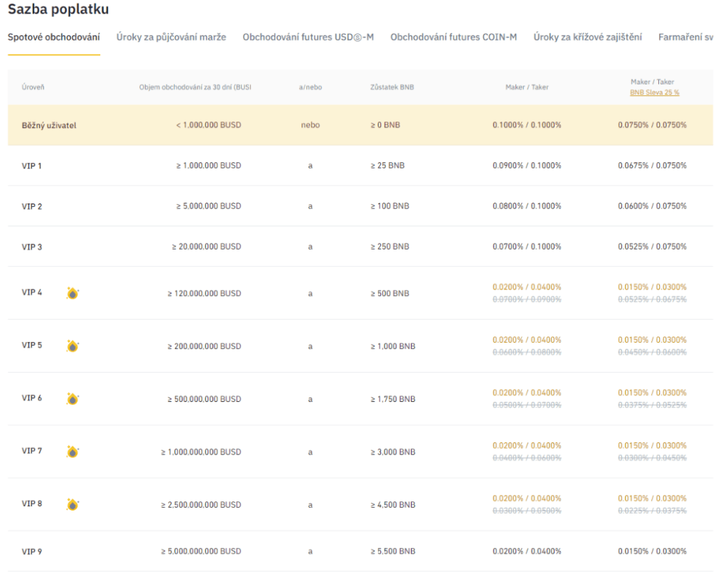Click the ≥ 0 BNB balance cell
This screenshot has width=728, height=576.
click(385, 125)
